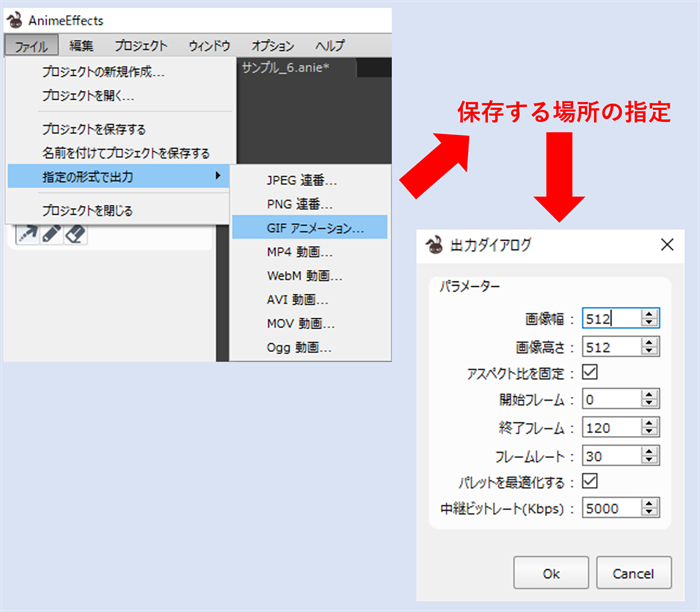This screenshot has width=700, height=612.
Task: Decrease 画像高さ with down arrow
Action: coord(650,351)
